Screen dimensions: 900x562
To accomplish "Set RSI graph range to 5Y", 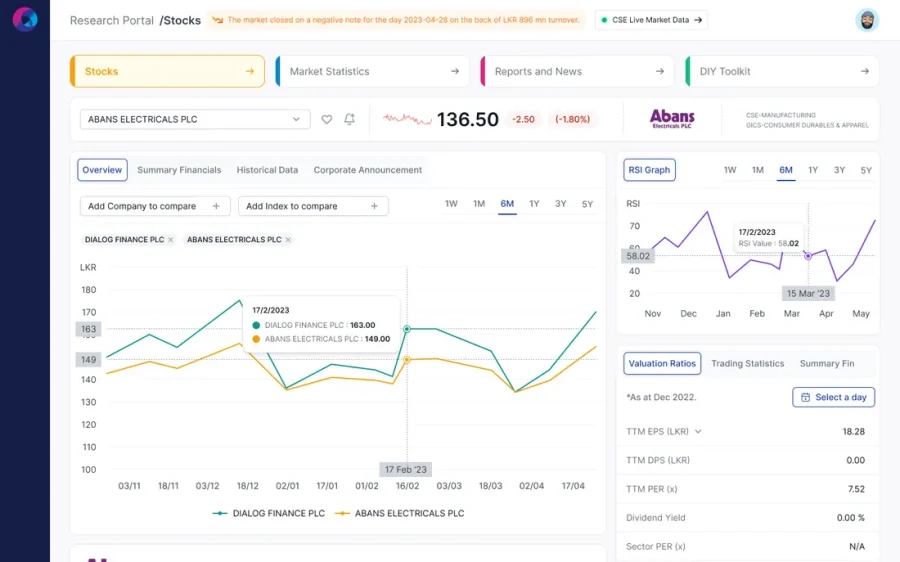I will 866,170.
